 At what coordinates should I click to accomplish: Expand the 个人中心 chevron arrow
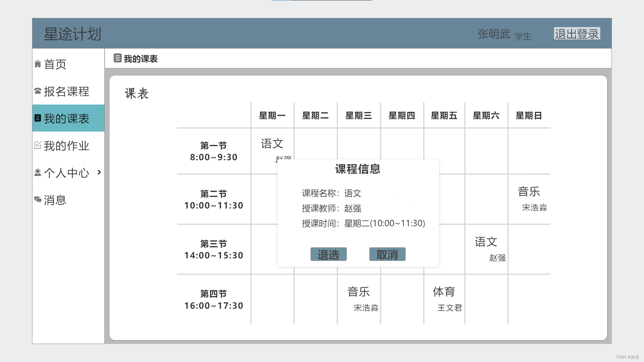click(x=99, y=172)
